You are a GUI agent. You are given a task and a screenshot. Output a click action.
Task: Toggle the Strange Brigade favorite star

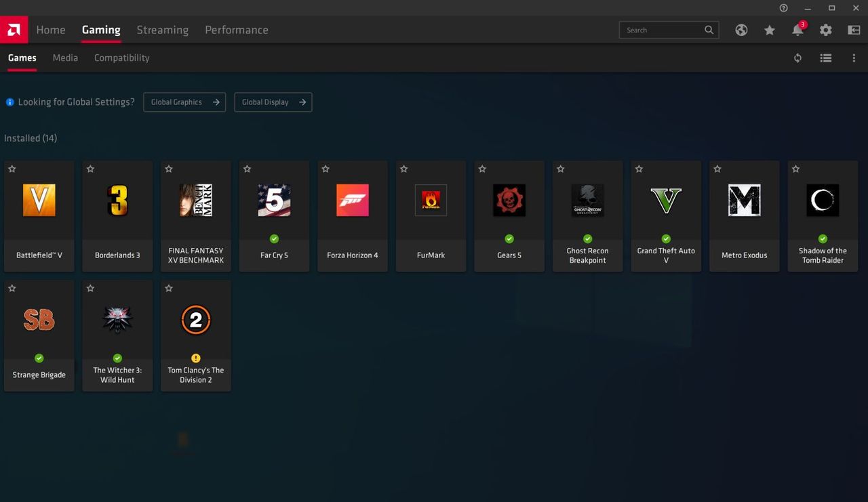click(12, 288)
